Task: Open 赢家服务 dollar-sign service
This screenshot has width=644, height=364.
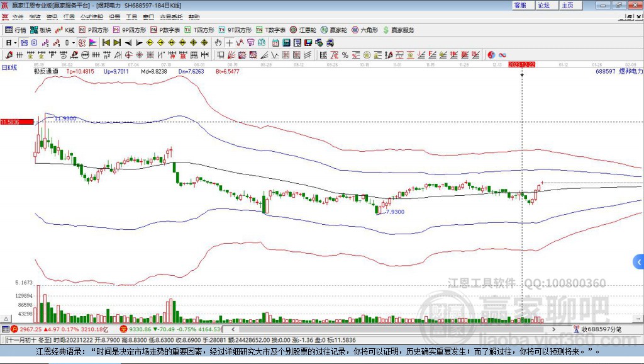Action: (x=398, y=30)
